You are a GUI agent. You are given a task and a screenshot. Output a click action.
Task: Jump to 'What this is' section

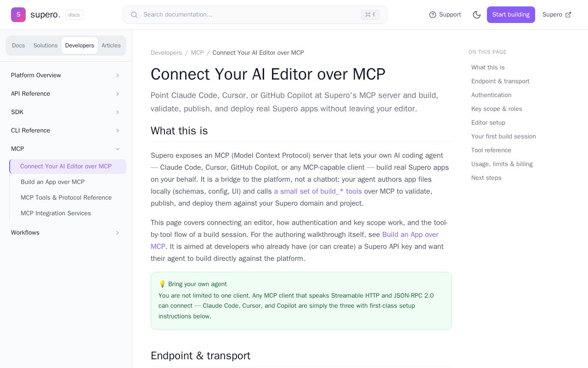pos(488,68)
